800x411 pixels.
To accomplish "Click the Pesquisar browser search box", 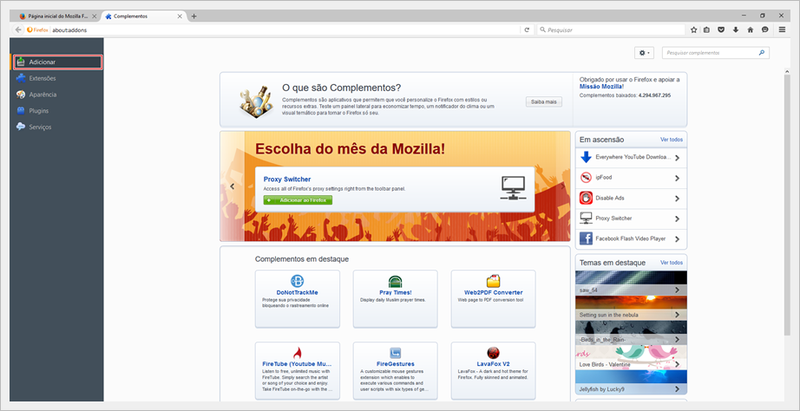I will (x=611, y=30).
